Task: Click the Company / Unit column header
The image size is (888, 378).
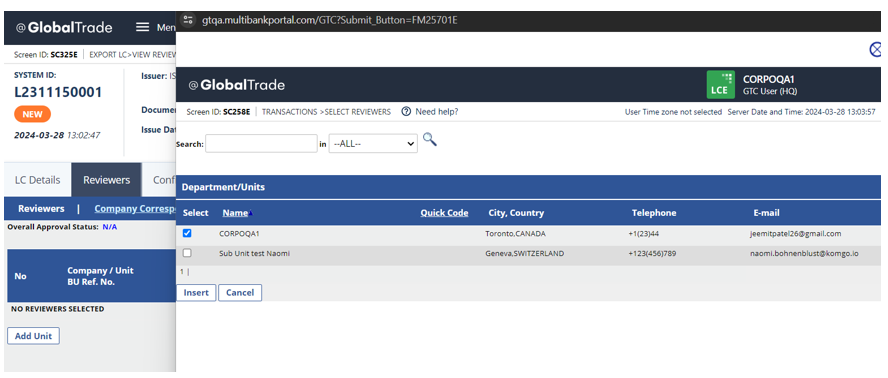Action: [x=100, y=271]
